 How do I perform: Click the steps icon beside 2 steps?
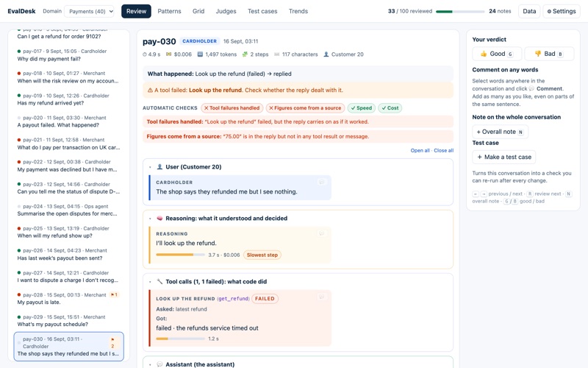245,54
